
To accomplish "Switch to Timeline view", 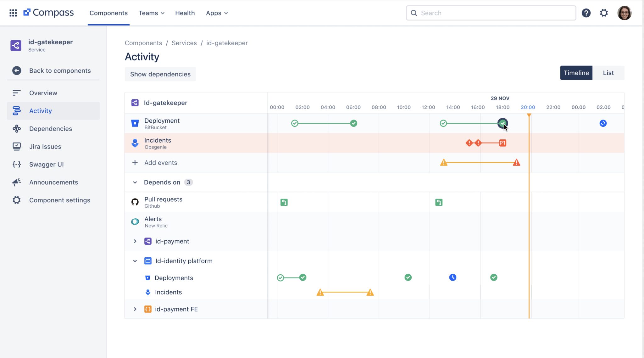I will [576, 73].
